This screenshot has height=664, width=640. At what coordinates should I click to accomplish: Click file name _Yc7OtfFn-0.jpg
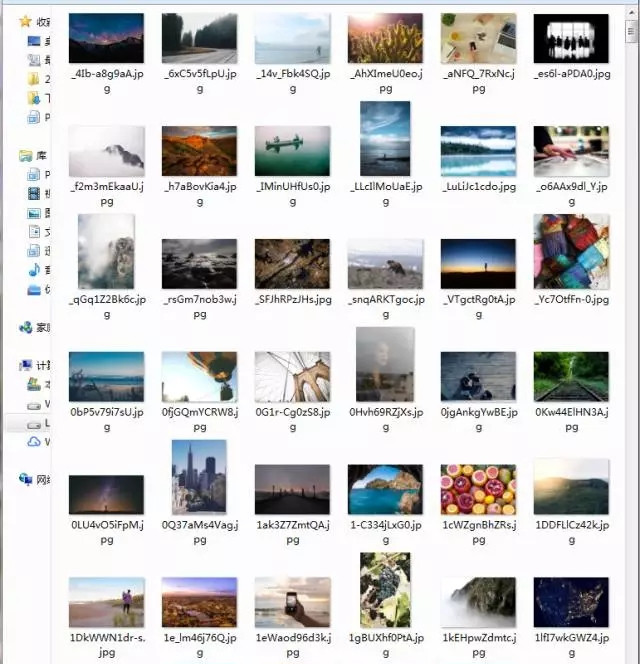point(572,299)
